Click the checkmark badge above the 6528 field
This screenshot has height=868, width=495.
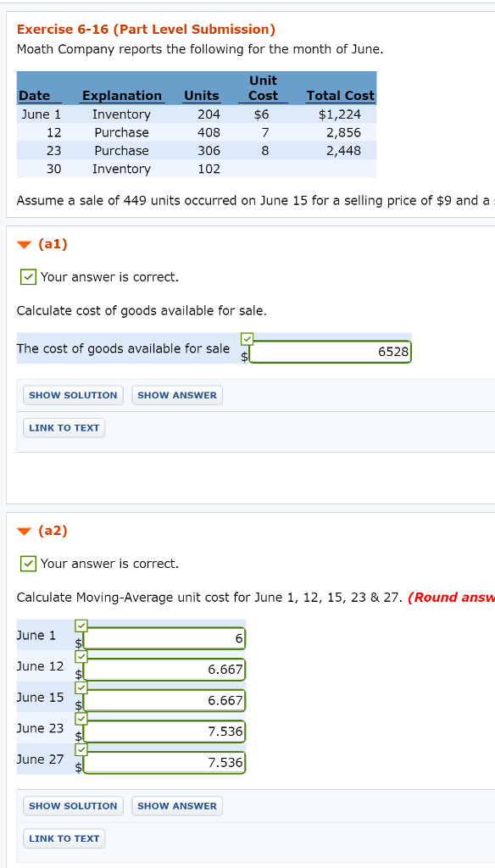[x=247, y=337]
